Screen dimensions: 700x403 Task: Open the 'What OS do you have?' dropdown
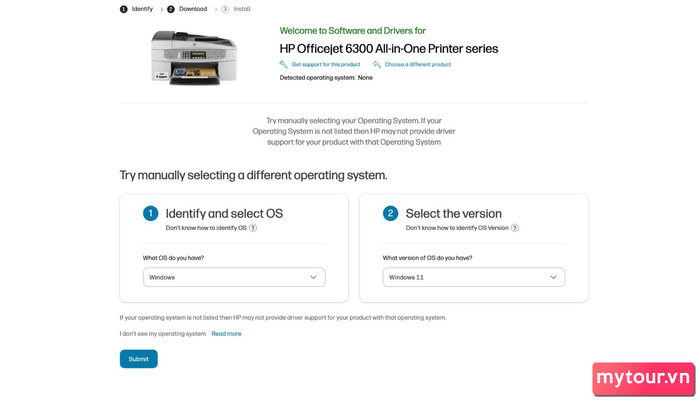(x=234, y=277)
